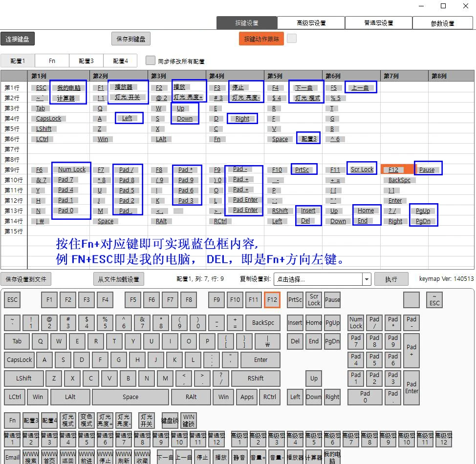
Task: Click the Pad Enter key on virtual numpad
Action: 411,387
